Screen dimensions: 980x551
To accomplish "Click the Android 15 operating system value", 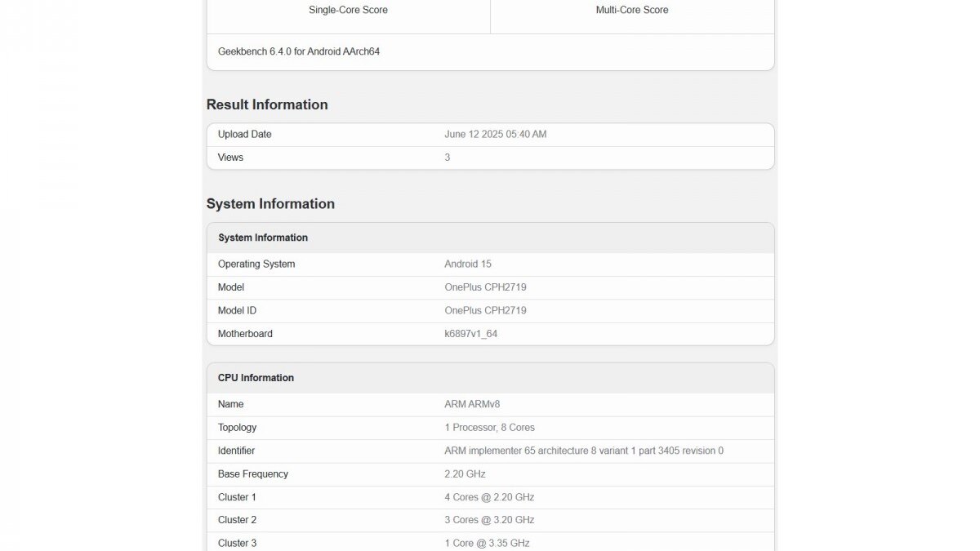I will (x=468, y=264).
